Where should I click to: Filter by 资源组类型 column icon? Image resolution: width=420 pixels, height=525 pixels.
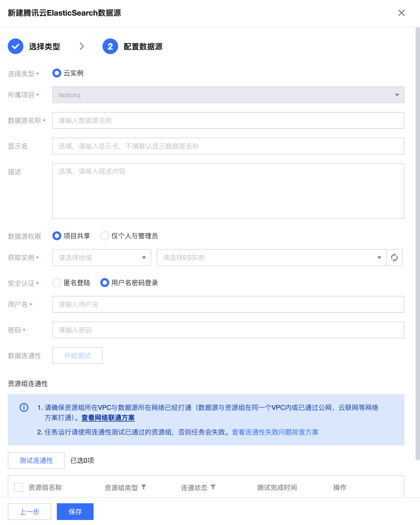click(x=144, y=487)
